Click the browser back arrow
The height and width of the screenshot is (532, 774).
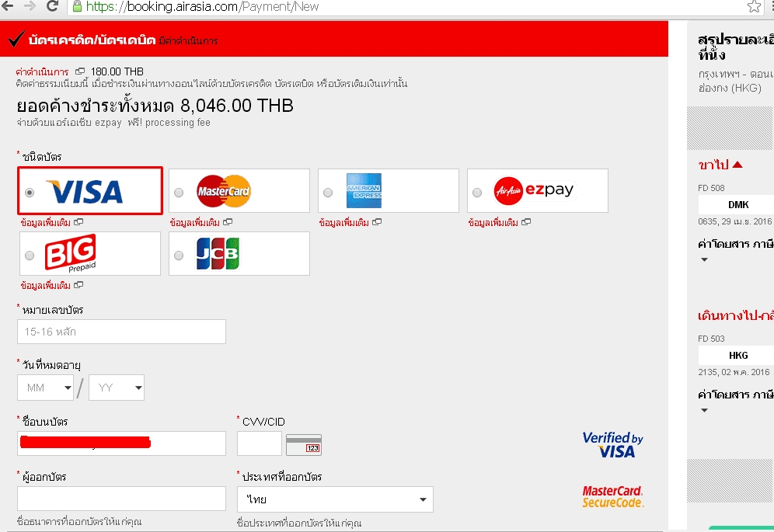pyautogui.click(x=7, y=6)
